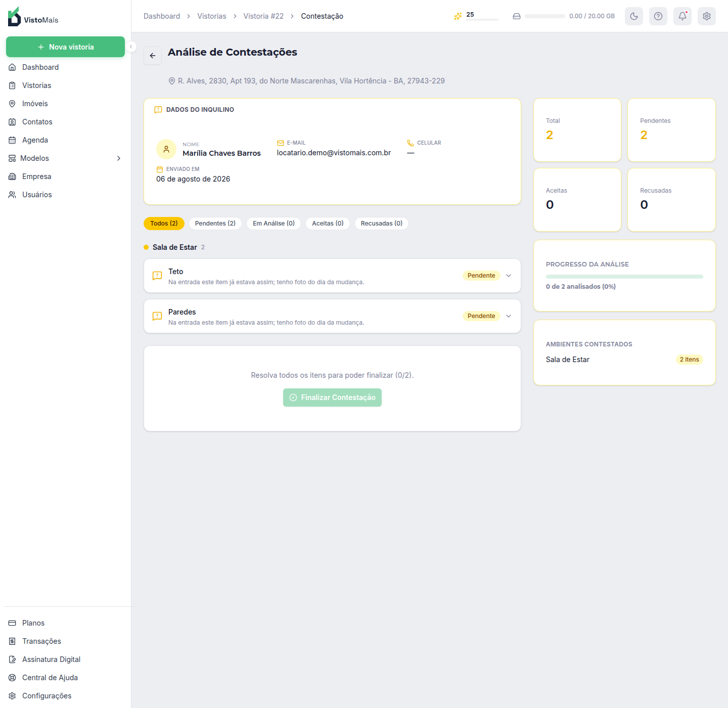
Task: Click the Teto item comment icon
Action: (x=157, y=276)
